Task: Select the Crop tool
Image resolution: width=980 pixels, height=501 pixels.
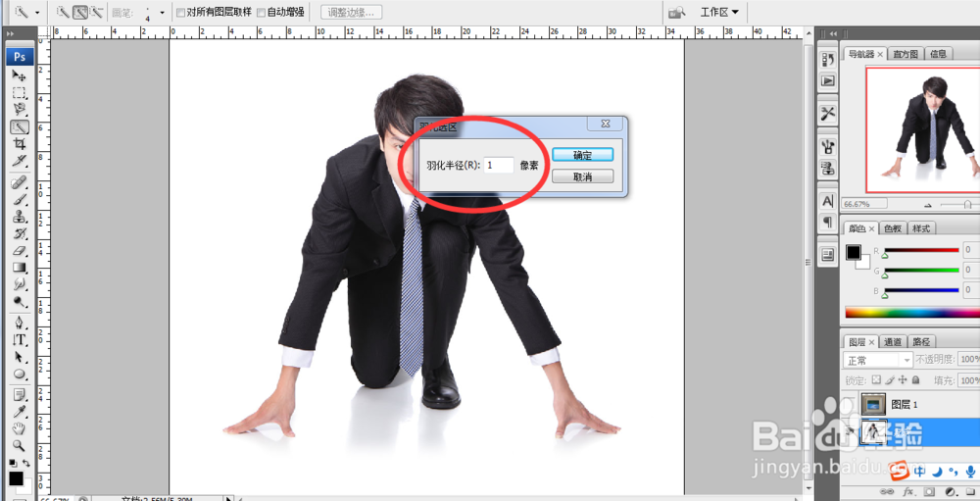Action: point(20,143)
